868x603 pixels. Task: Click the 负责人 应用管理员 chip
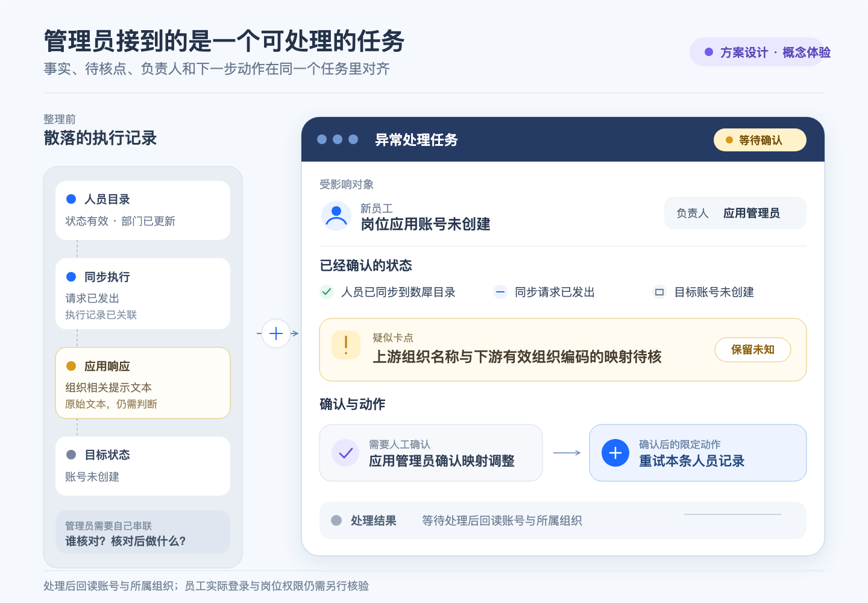[x=735, y=213]
